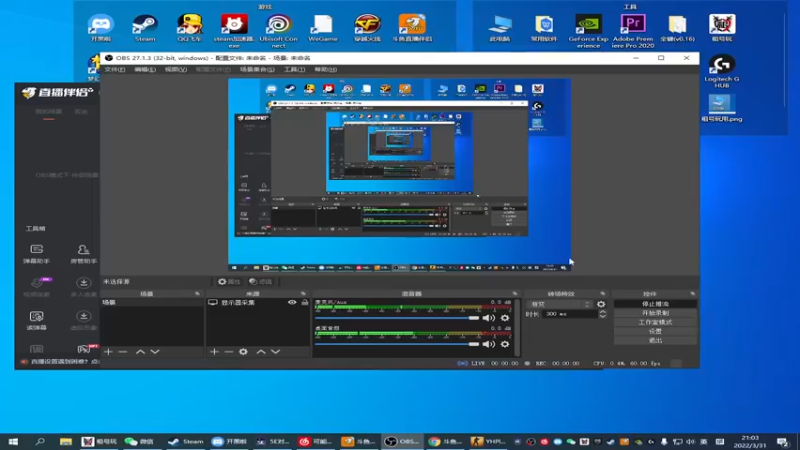Viewport: 800px width, 450px height.
Task: Open Adobe Premiere Pro 2020 shortcut
Action: [x=633, y=31]
